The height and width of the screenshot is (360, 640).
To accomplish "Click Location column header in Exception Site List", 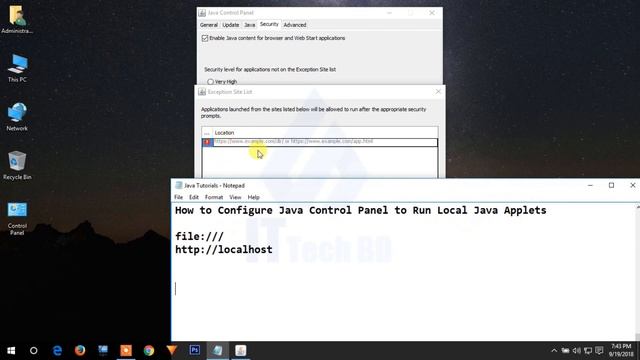I will (224, 133).
